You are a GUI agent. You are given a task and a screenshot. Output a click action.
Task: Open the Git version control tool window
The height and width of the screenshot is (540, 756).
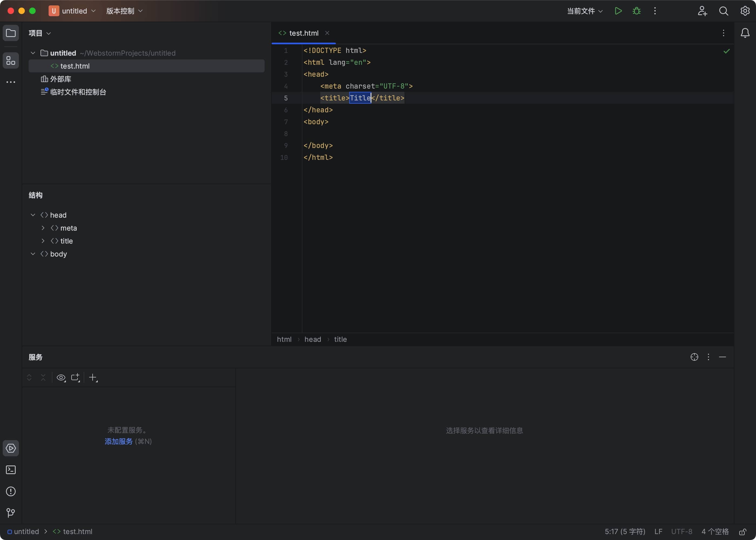point(11,513)
